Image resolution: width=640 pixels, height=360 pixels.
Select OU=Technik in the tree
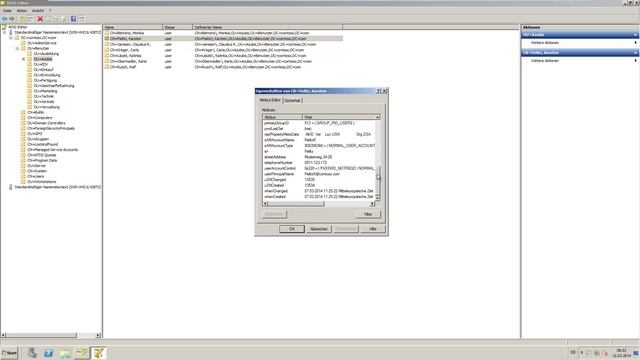coord(43,96)
